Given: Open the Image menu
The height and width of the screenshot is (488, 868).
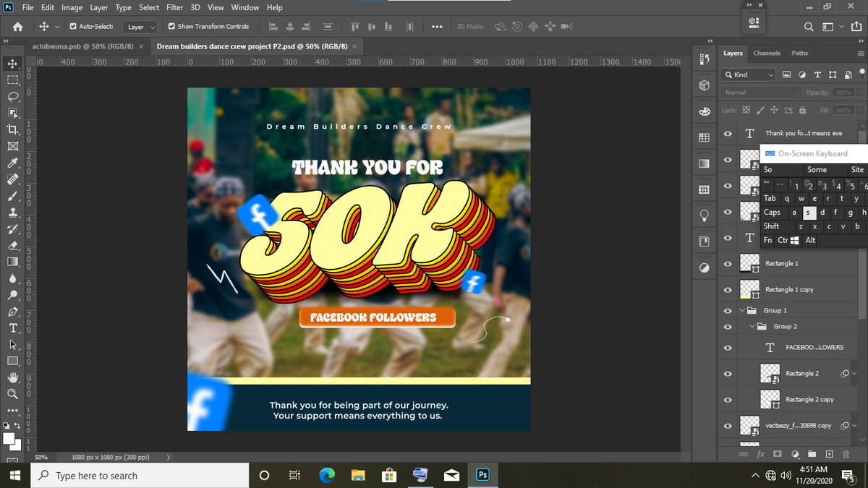Looking at the screenshot, I should click(72, 7).
